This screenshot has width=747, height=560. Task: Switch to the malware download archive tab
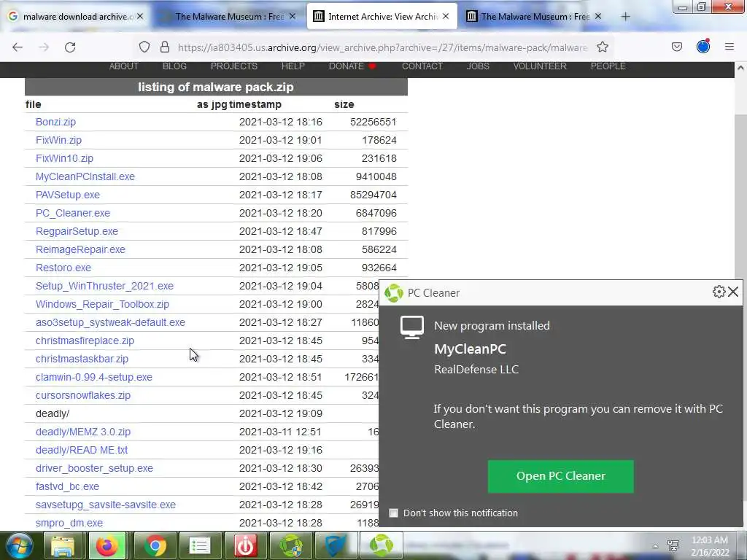[76, 17]
